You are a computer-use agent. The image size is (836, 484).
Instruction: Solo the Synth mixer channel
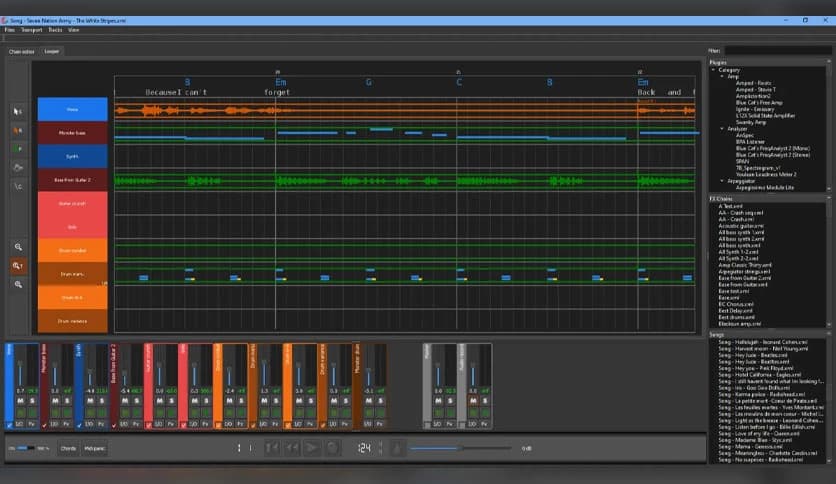click(101, 400)
